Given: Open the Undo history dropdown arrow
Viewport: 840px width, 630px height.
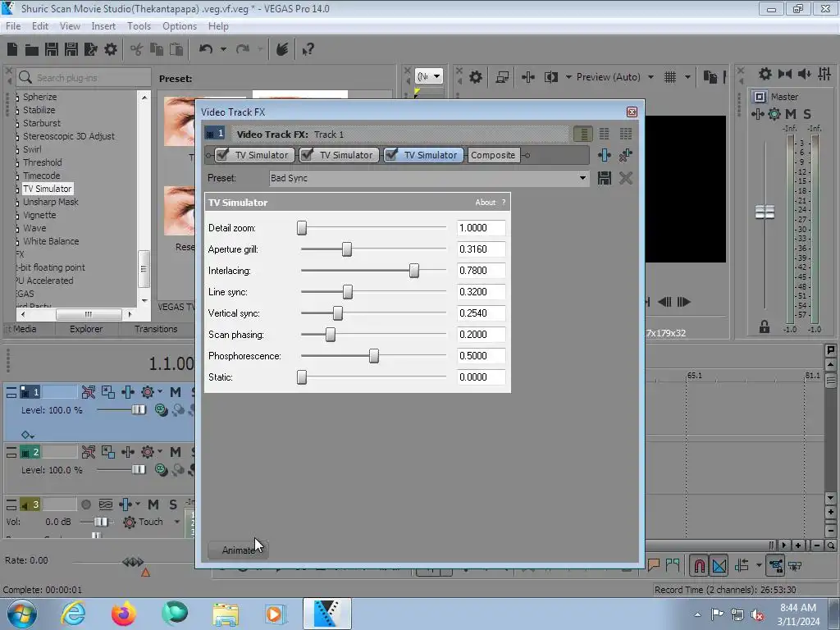Looking at the screenshot, I should 223,50.
